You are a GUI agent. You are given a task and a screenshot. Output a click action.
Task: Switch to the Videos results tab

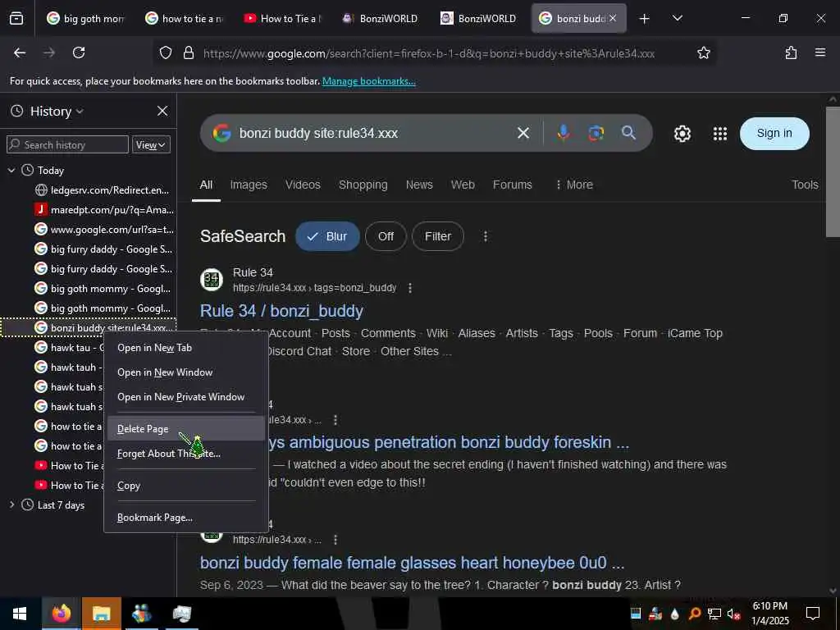pos(303,185)
